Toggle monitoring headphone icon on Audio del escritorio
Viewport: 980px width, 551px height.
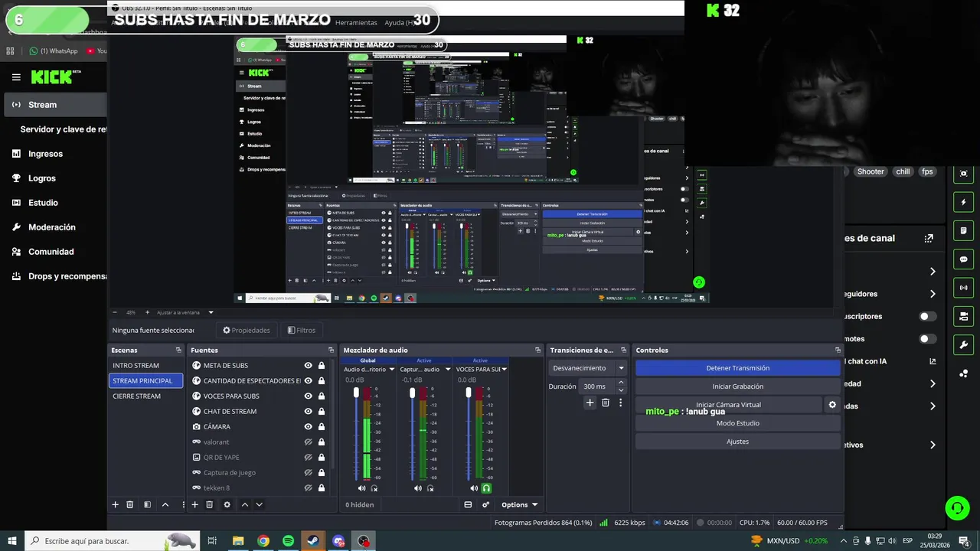coord(374,488)
